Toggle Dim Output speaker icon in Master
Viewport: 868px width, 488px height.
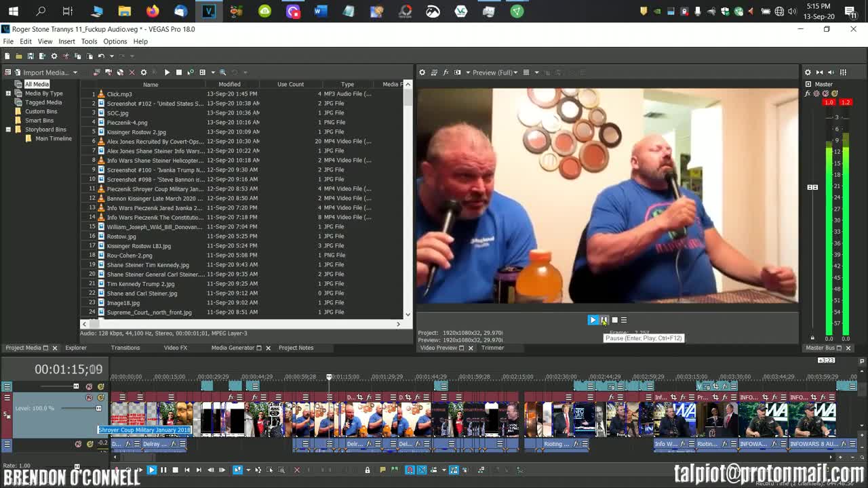(x=831, y=73)
